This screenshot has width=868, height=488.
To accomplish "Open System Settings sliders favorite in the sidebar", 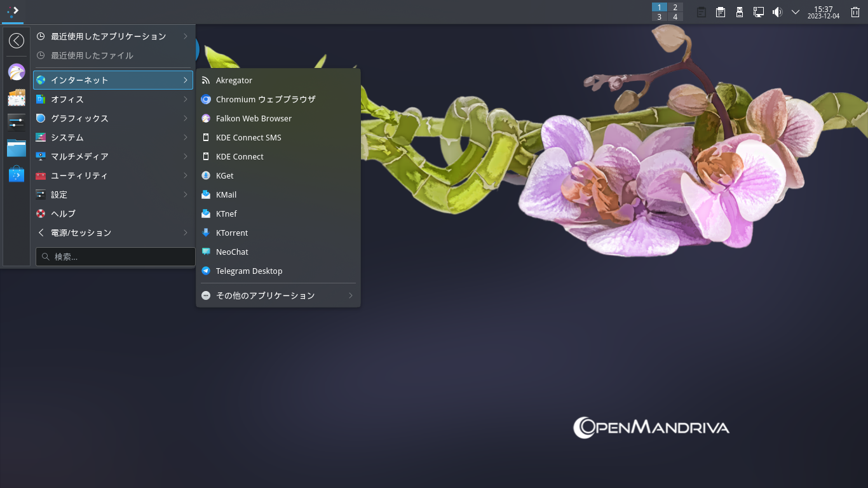I will pos(17,123).
